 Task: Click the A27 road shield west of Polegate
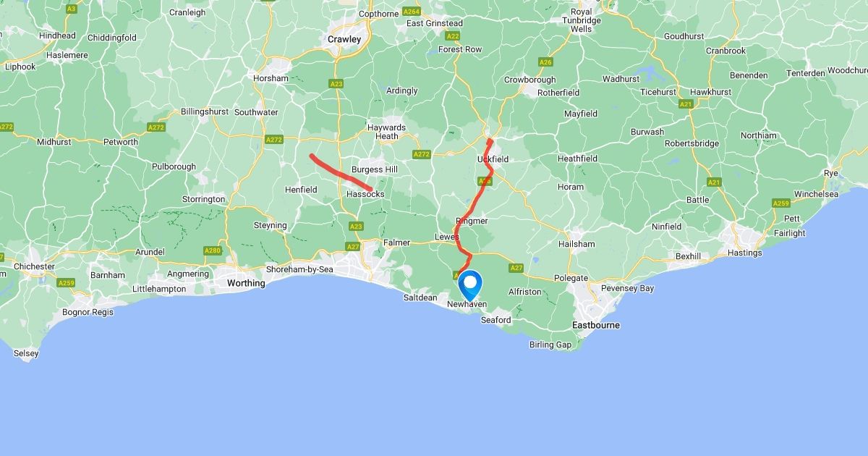pyautogui.click(x=516, y=268)
